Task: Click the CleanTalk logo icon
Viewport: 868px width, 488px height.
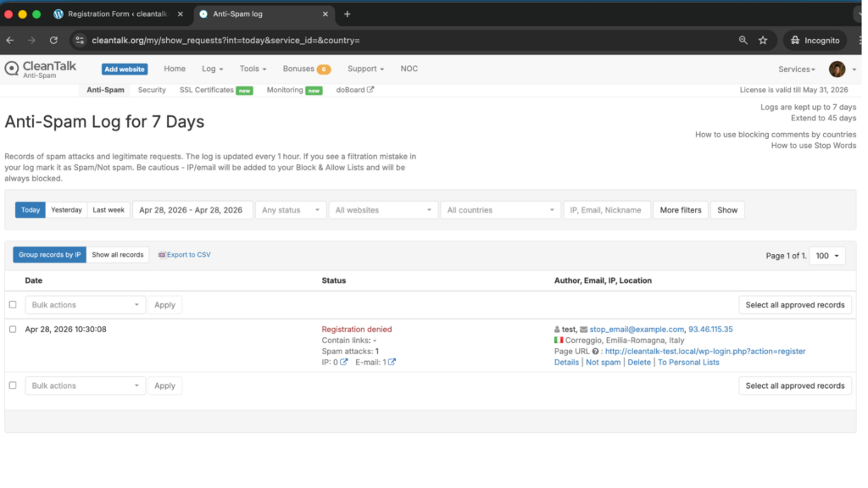Action: pos(12,69)
